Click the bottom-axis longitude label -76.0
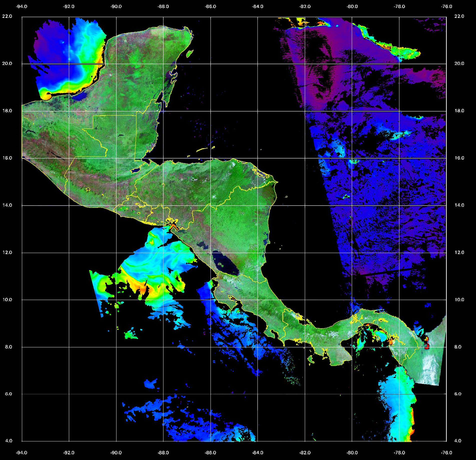476x460 pixels. tap(446, 452)
